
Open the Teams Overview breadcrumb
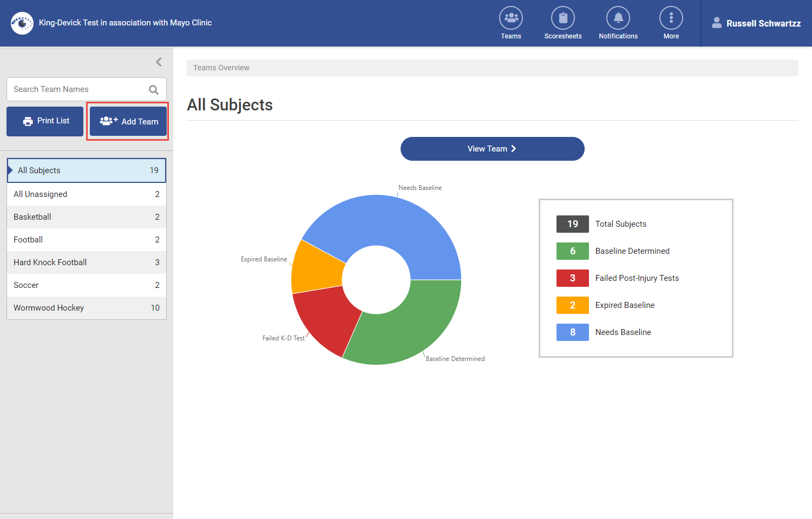tap(221, 67)
